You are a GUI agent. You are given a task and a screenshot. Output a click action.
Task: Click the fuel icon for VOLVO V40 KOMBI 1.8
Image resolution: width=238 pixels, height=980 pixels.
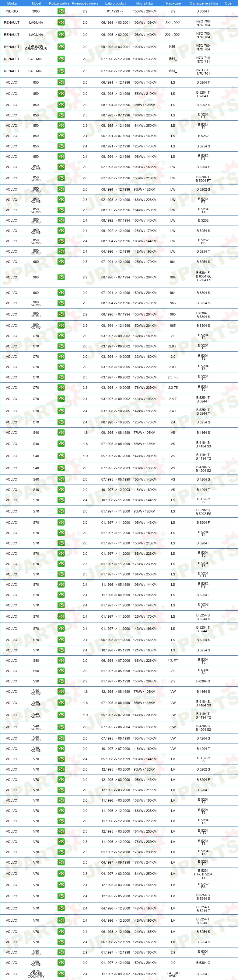[61, 703]
